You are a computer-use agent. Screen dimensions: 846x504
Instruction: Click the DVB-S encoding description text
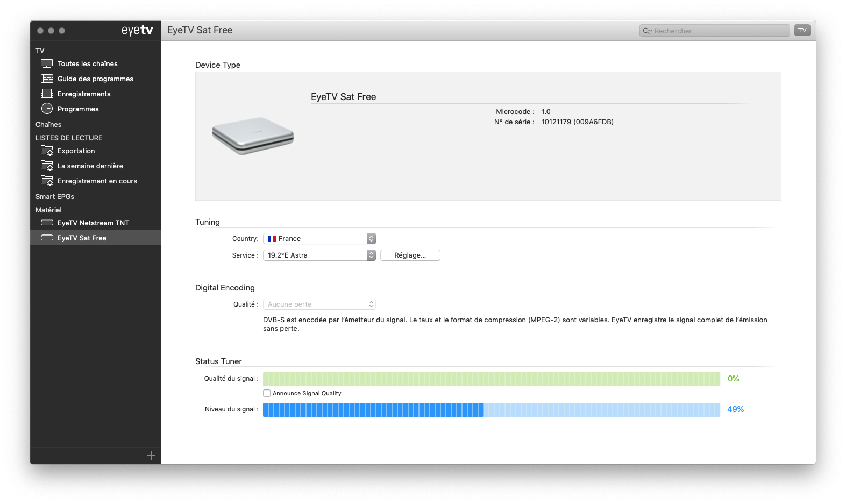[x=515, y=324]
